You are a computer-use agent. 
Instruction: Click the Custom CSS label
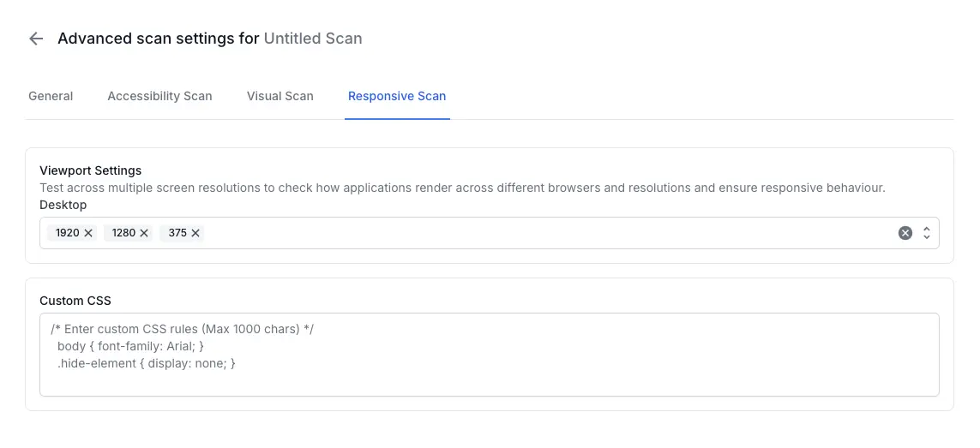(75, 301)
